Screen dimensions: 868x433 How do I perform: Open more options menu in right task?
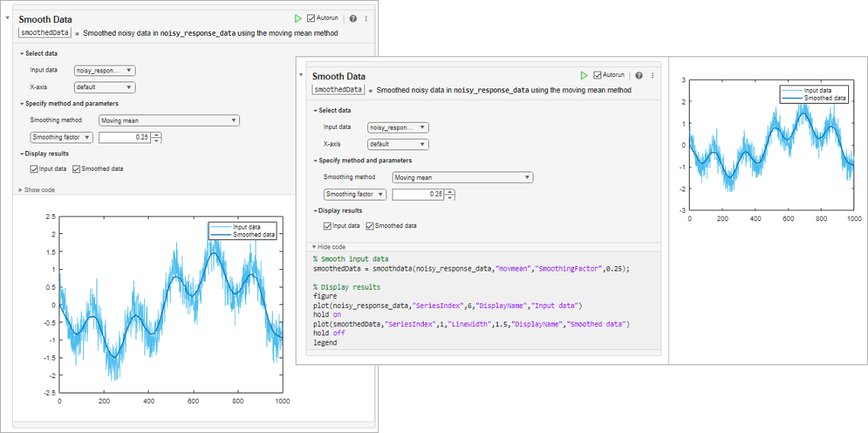pyautogui.click(x=652, y=75)
